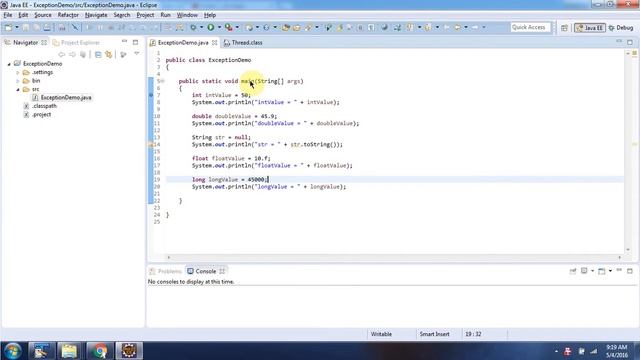Toggle Link with Editor in Navigator
The height and width of the screenshot is (360, 640).
pyautogui.click(x=109, y=54)
